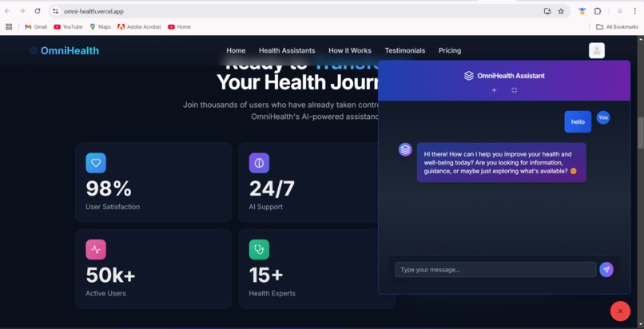
Task: Click the 'You' avatar badge
Action: 603,117
